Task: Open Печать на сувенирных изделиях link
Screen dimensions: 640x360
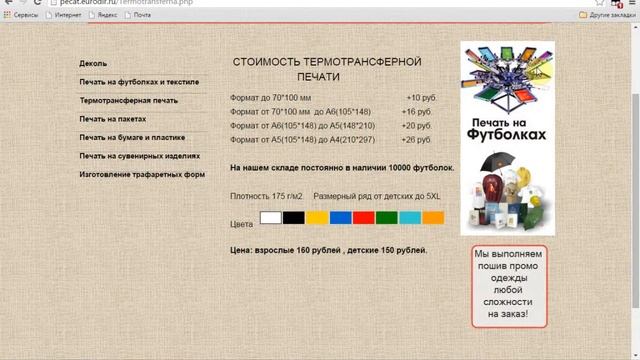Action: tap(140, 156)
